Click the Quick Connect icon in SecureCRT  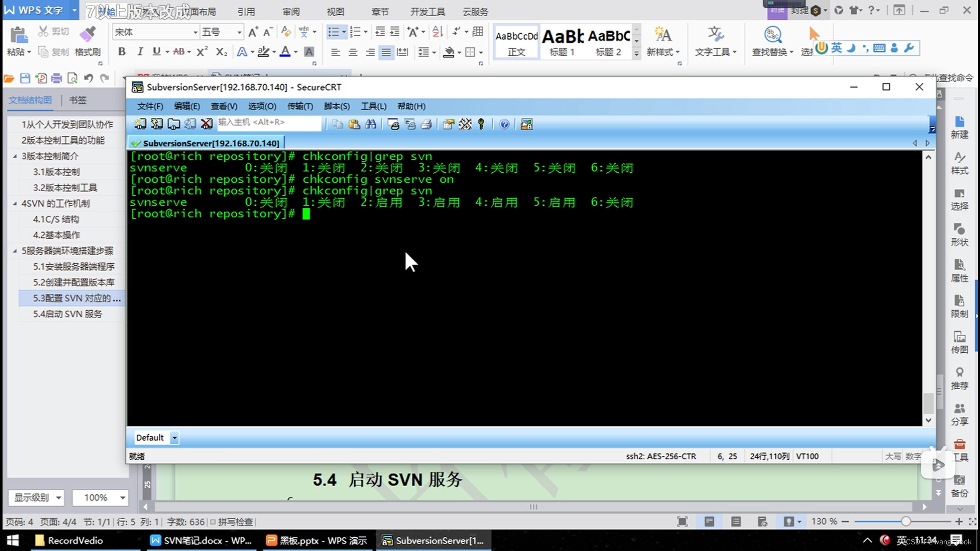[x=157, y=124]
